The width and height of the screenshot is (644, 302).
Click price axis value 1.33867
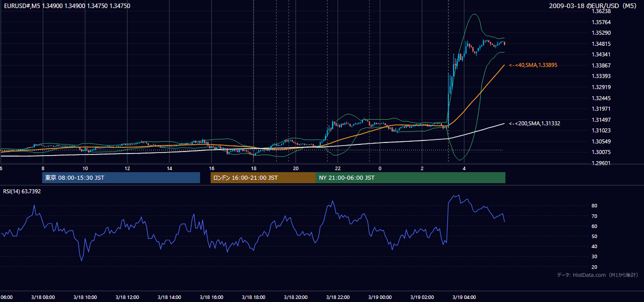click(x=602, y=65)
